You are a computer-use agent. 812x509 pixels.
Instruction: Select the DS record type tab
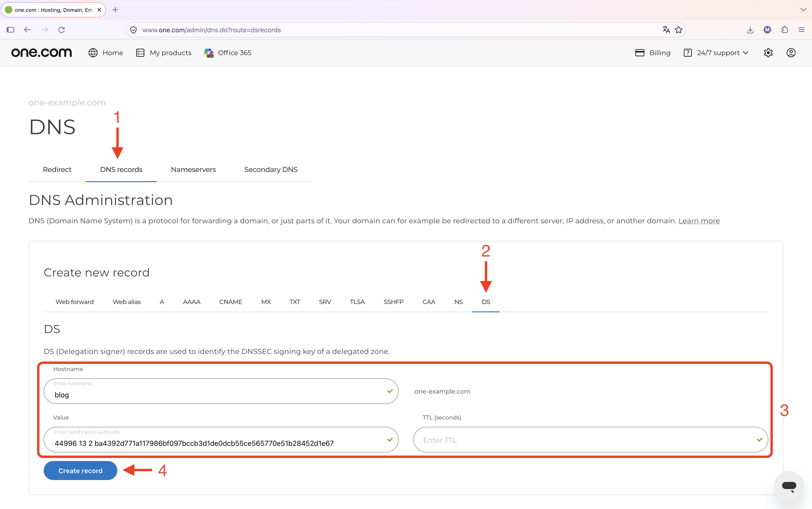486,302
